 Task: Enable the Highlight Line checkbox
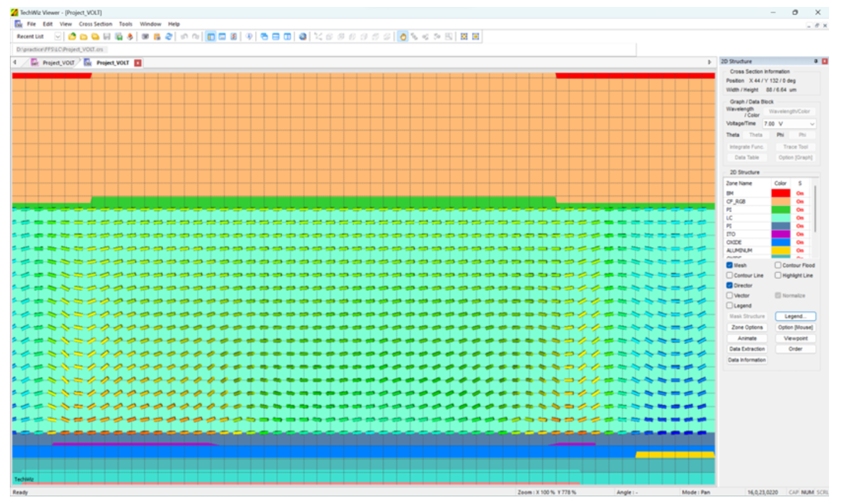pyautogui.click(x=778, y=276)
